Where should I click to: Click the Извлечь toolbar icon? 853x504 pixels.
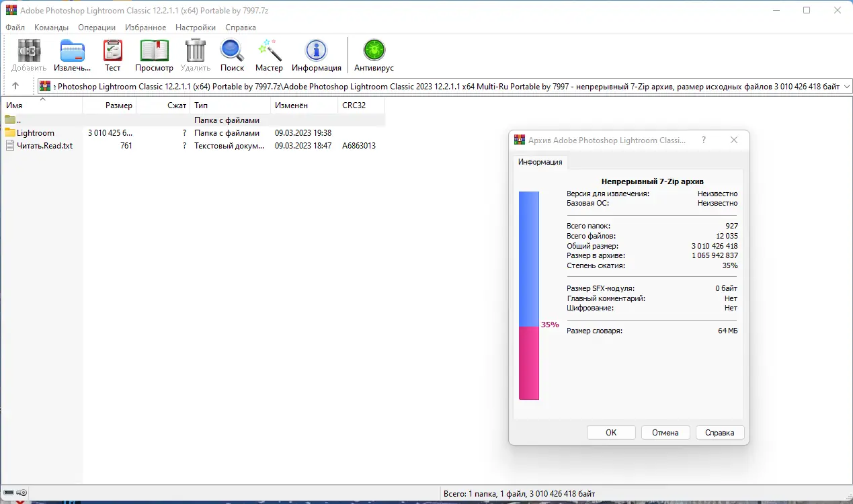click(73, 51)
